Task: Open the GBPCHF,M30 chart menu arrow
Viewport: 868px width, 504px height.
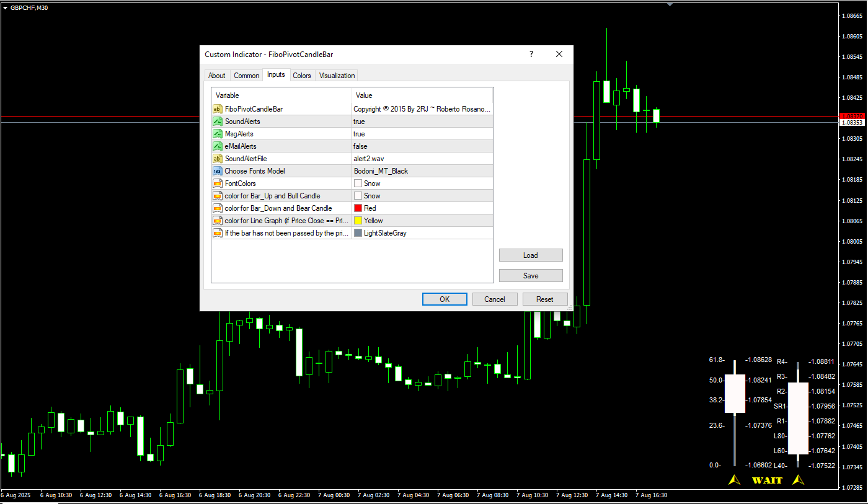Action: tap(5, 7)
